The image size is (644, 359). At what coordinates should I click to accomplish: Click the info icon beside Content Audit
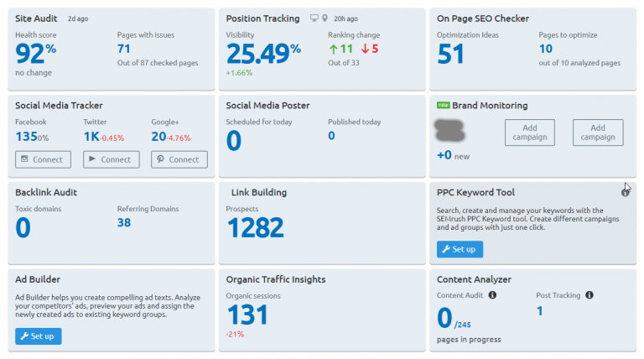(492, 295)
